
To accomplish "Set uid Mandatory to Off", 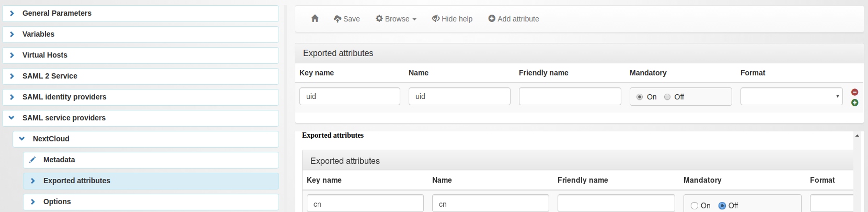I will pyautogui.click(x=667, y=97).
